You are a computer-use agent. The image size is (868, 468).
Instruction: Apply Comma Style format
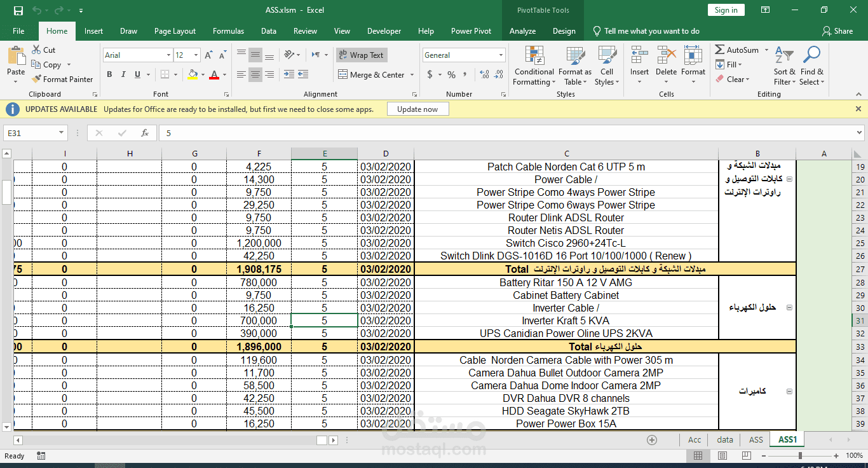[x=466, y=74]
